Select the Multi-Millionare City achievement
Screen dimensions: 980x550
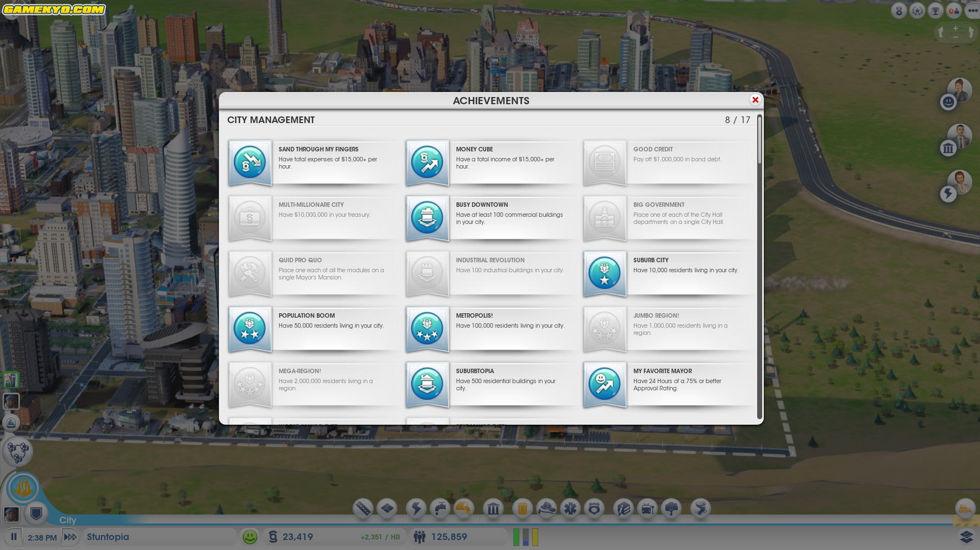click(x=314, y=218)
